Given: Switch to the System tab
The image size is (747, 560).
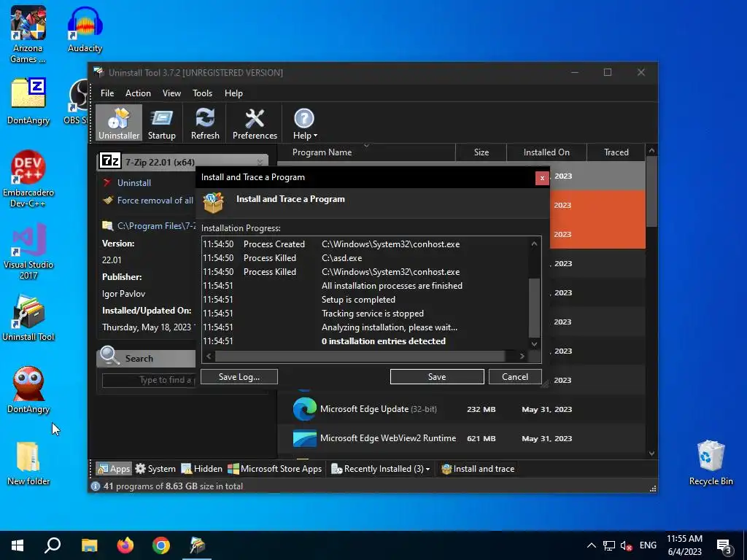Looking at the screenshot, I should click(155, 469).
